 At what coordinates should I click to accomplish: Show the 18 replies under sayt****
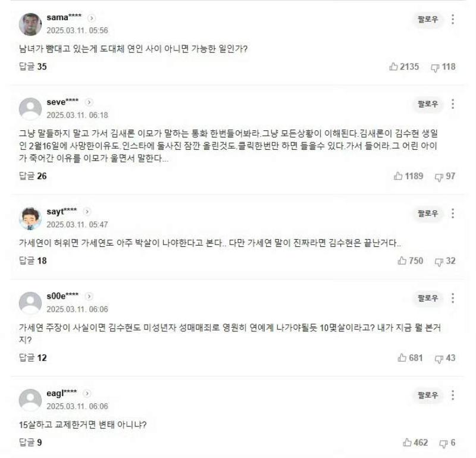coord(33,261)
